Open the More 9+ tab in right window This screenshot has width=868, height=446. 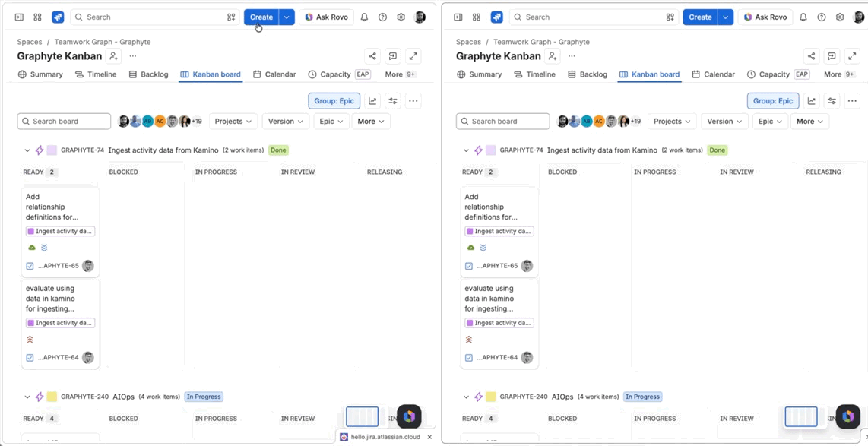point(840,74)
